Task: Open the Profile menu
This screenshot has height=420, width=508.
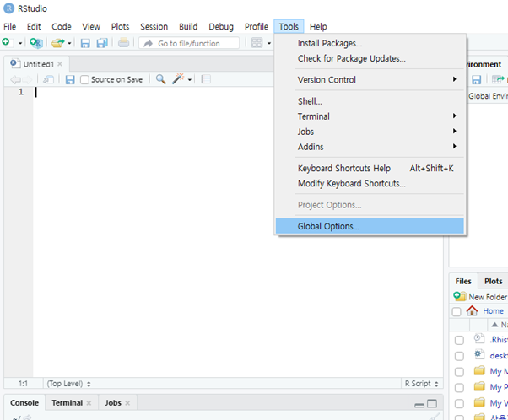Action: pos(257,26)
